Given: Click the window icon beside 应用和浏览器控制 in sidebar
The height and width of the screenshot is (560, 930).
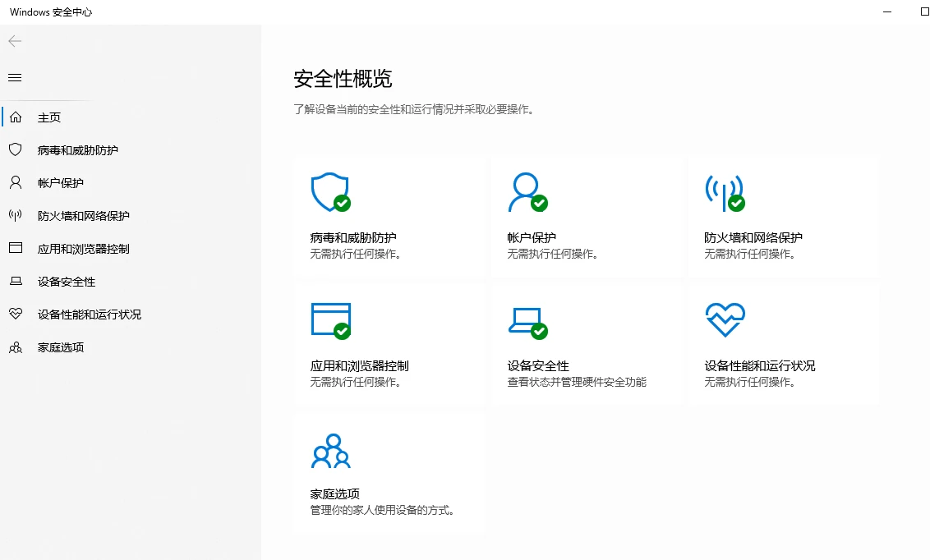Looking at the screenshot, I should click(x=16, y=248).
